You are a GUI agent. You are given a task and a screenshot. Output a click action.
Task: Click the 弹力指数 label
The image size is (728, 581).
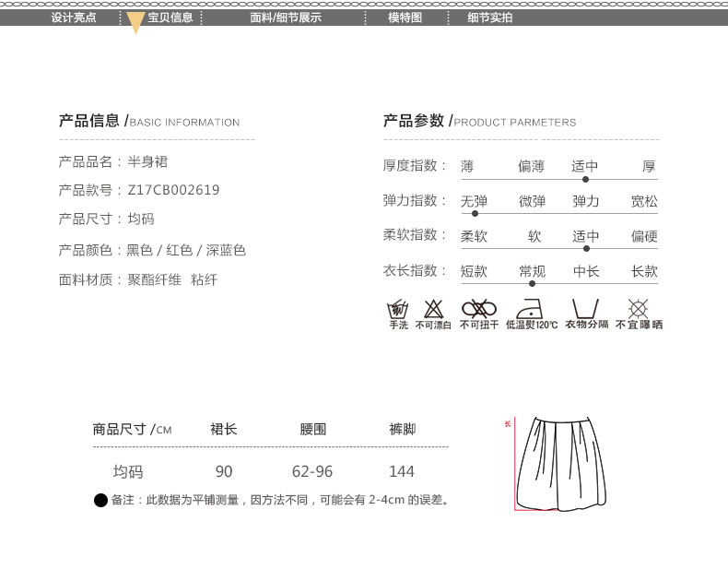(x=414, y=200)
